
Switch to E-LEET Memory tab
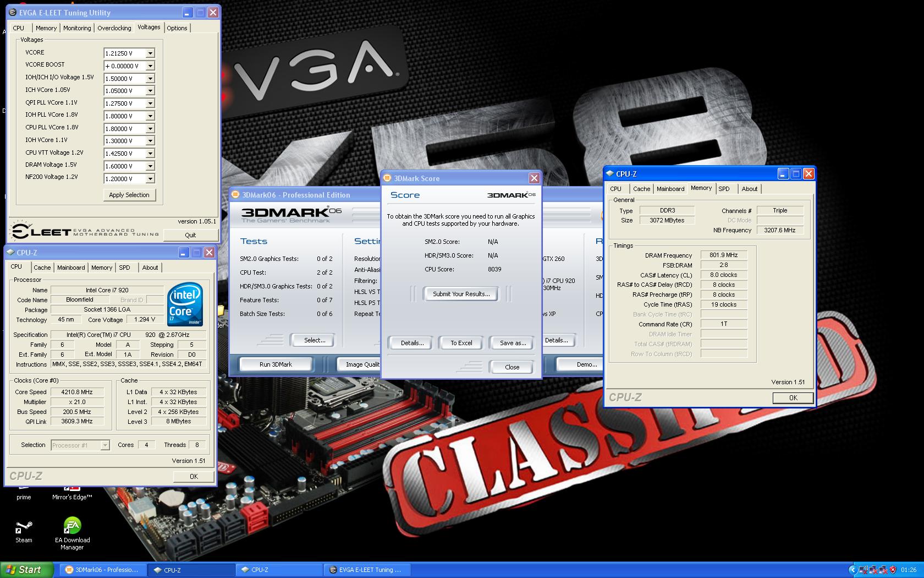click(46, 28)
